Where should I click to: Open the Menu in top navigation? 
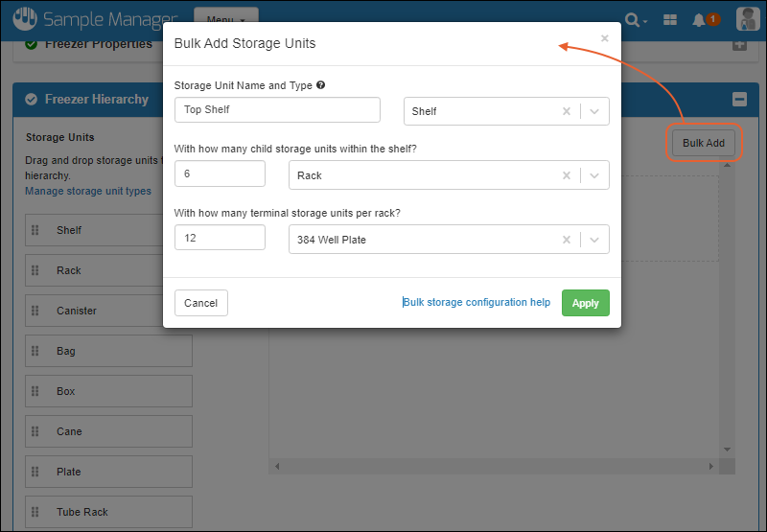225,19
